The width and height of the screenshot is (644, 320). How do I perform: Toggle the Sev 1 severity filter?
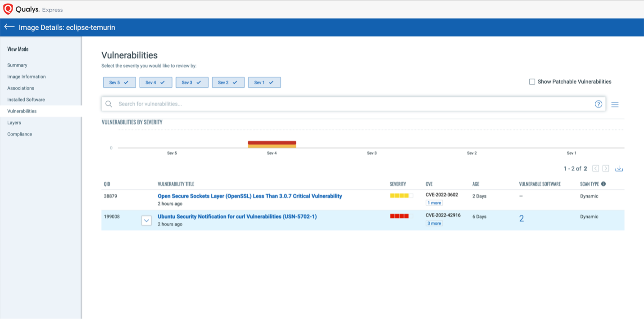264,82
